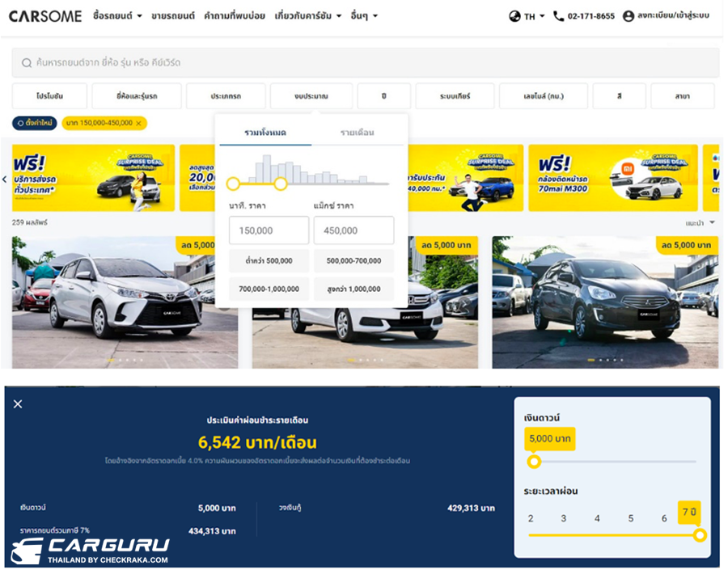Expand the เกี่ยวกับคาร์ซัม menu
728x574 pixels.
click(x=307, y=16)
